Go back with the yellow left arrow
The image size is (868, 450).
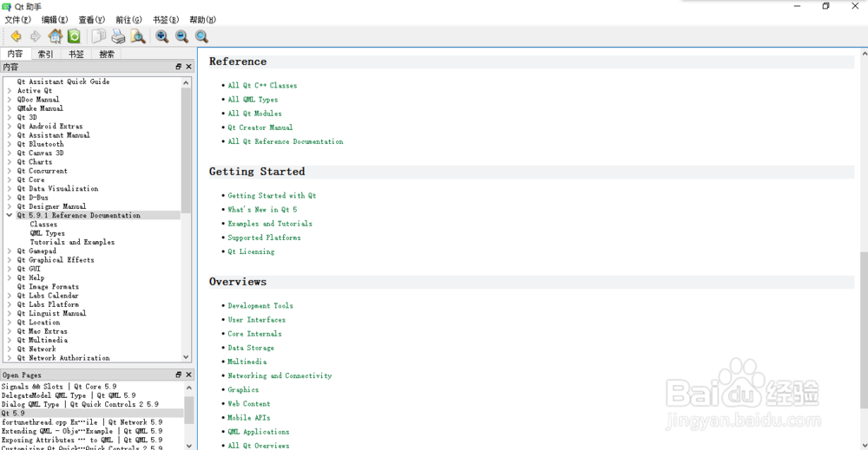(x=16, y=36)
